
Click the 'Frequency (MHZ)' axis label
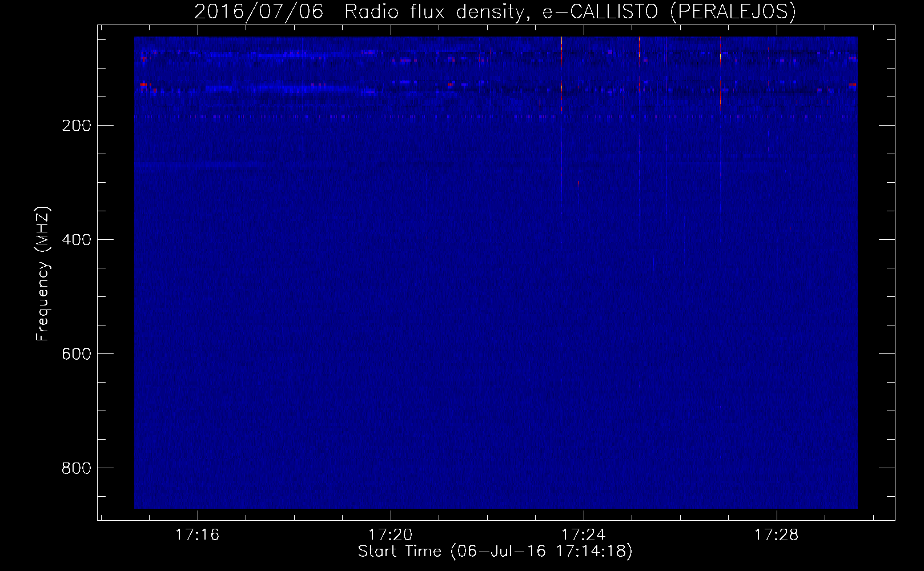point(43,274)
